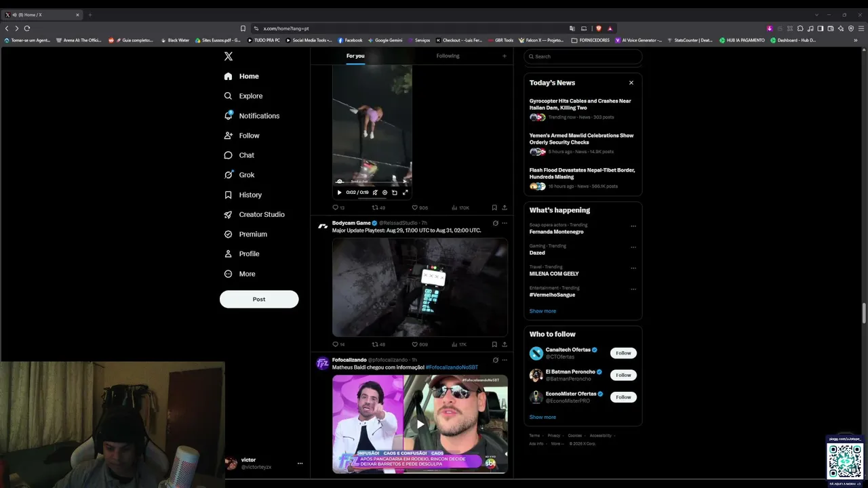Viewport: 868px width, 488px height.
Task: Launch Grok from the sidebar
Action: tap(239, 175)
